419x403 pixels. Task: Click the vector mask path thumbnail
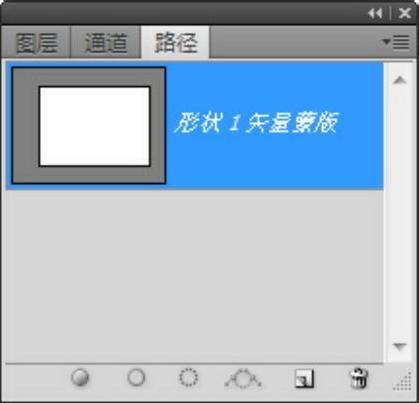click(89, 125)
